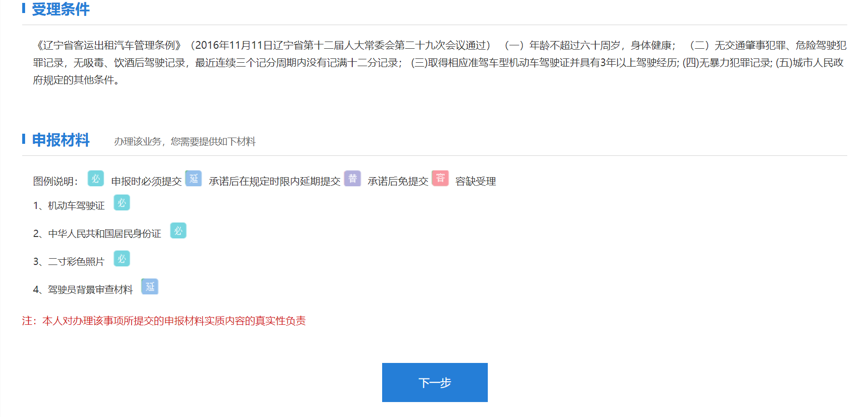This screenshot has width=868, height=417.
Task: Click the 承诺后在规定时限内延期提交 legend label
Action: [274, 181]
